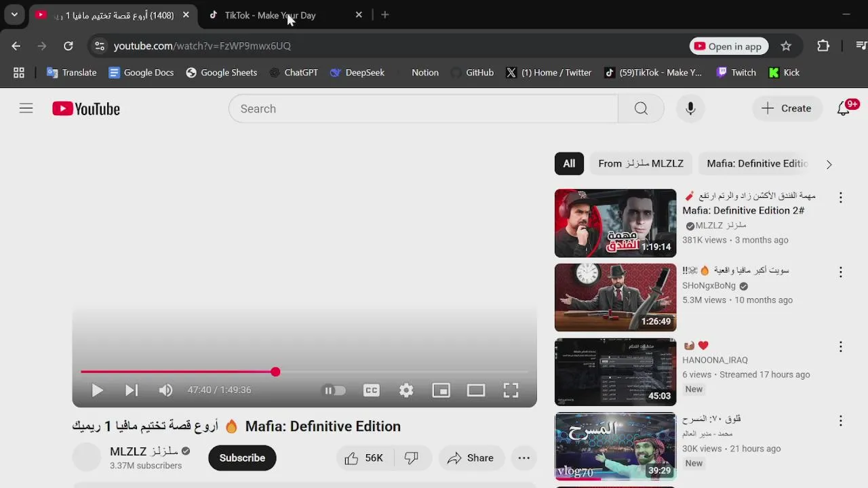The width and height of the screenshot is (868, 488).
Task: Select the All filter chip
Action: [569, 163]
